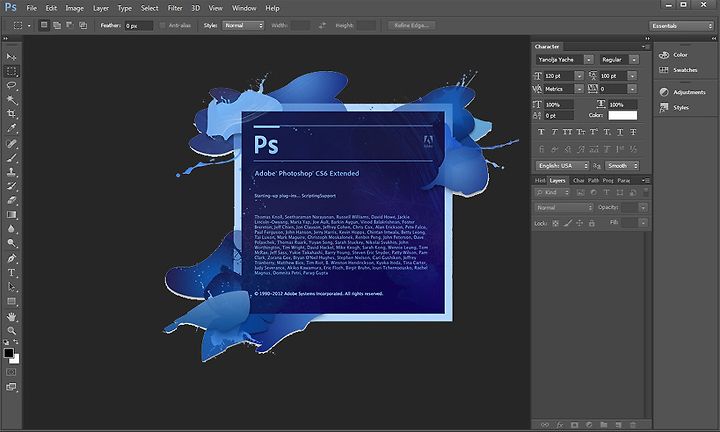Select the History Brush tool

pos(11,186)
